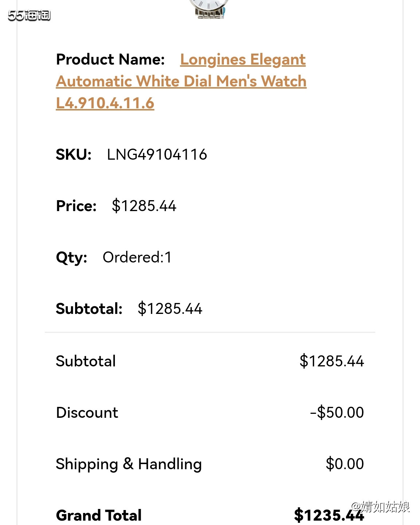420x525 pixels.
Task: Click the summary Subtotal amount $1285.44
Action: (332, 361)
